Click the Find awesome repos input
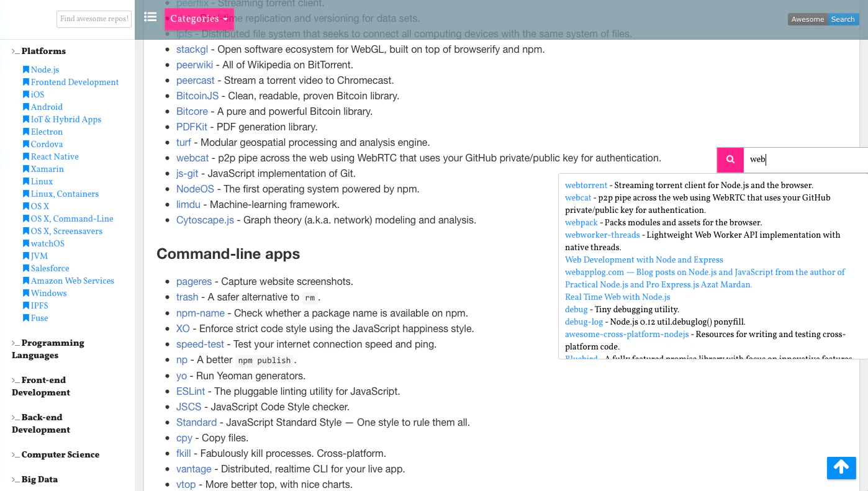The image size is (868, 491). [94, 19]
